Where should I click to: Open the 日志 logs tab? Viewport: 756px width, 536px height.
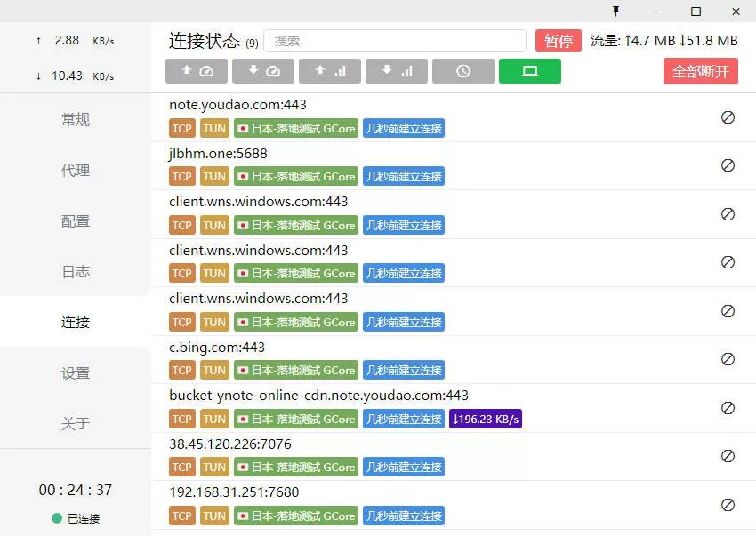point(76,272)
